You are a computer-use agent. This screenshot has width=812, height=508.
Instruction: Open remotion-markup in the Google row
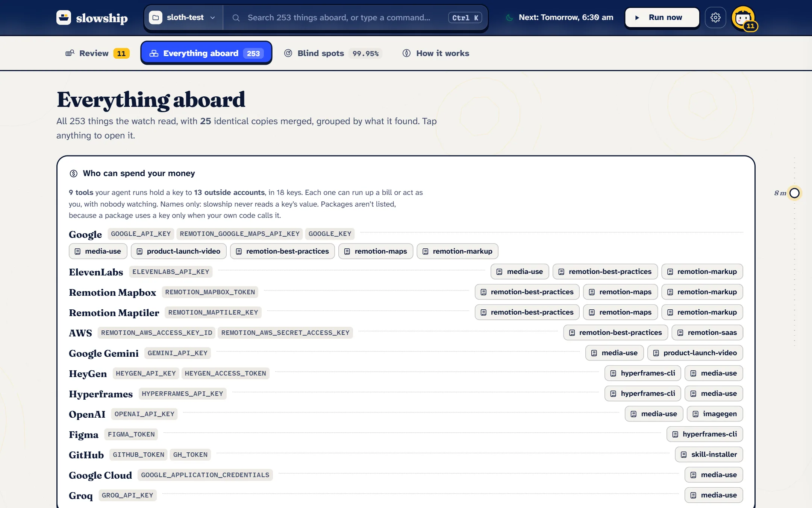click(x=457, y=251)
